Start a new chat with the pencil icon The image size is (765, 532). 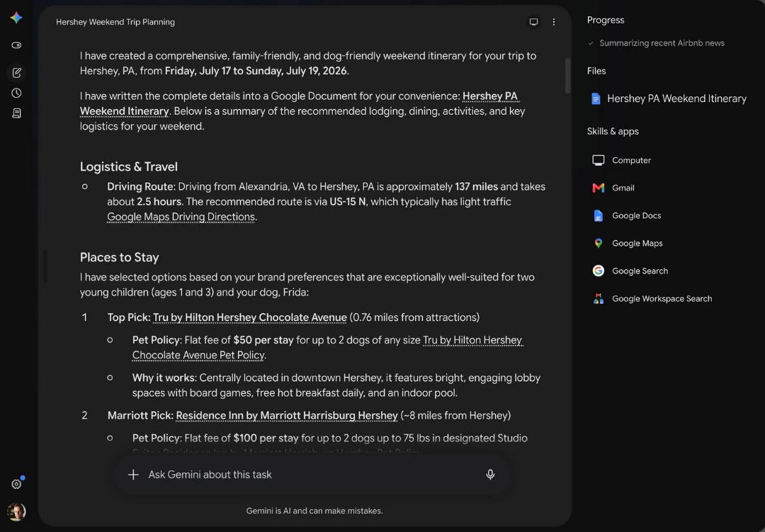point(16,73)
